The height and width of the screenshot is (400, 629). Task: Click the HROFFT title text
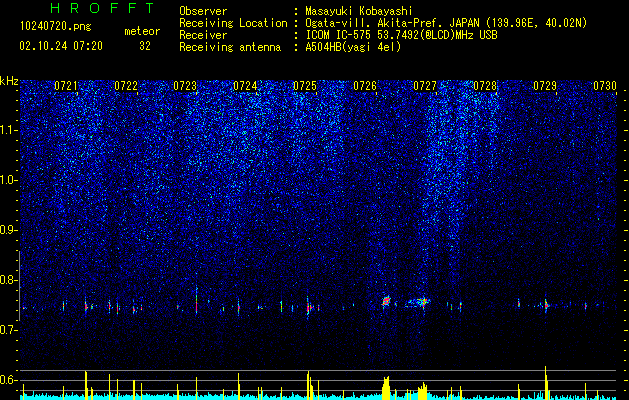(x=103, y=8)
